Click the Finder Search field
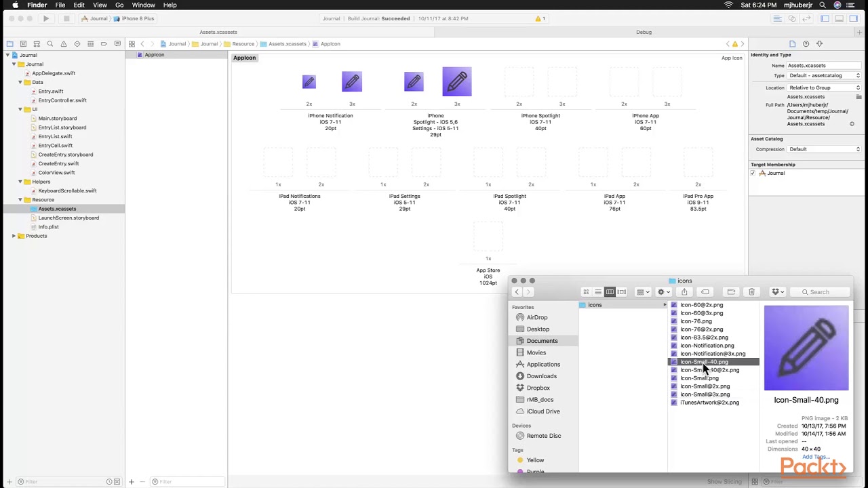 [819, 292]
